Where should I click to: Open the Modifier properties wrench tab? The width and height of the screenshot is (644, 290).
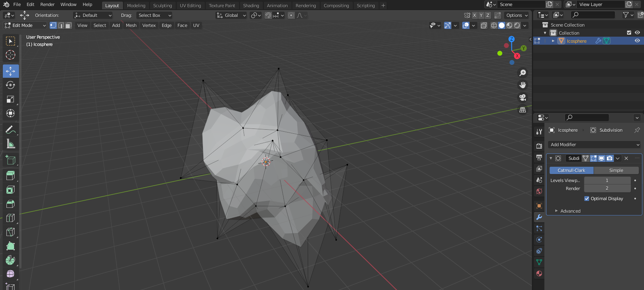(539, 217)
